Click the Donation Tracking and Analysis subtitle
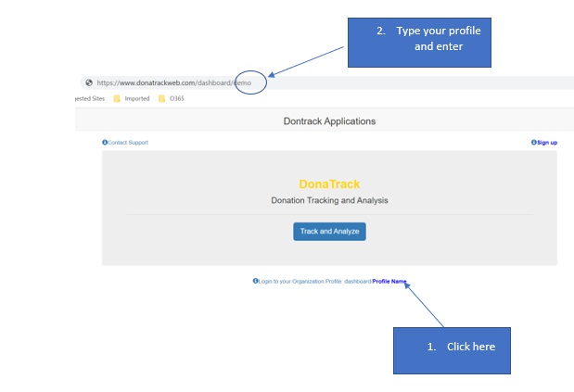The image size is (574, 392). [x=329, y=200]
